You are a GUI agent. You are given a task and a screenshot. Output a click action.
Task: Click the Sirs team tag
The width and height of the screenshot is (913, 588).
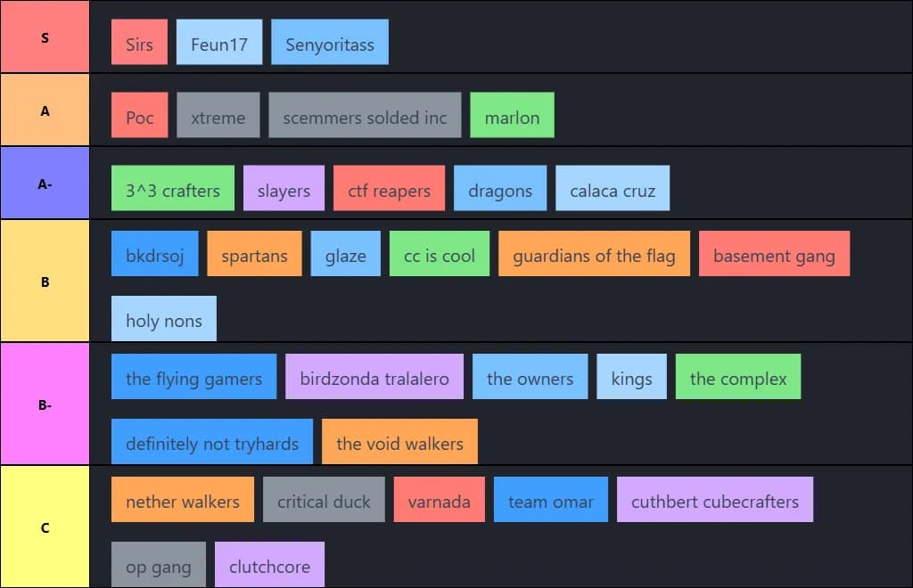click(x=139, y=43)
